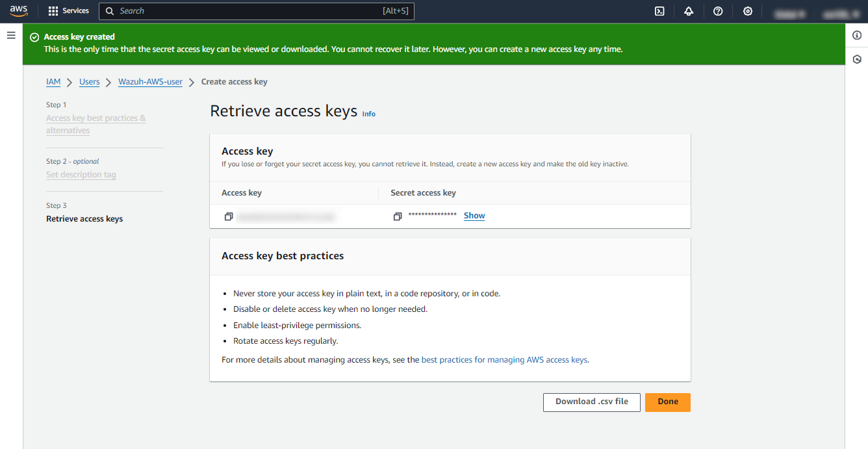
Task: Open the help menu via question mark icon
Action: tap(718, 11)
